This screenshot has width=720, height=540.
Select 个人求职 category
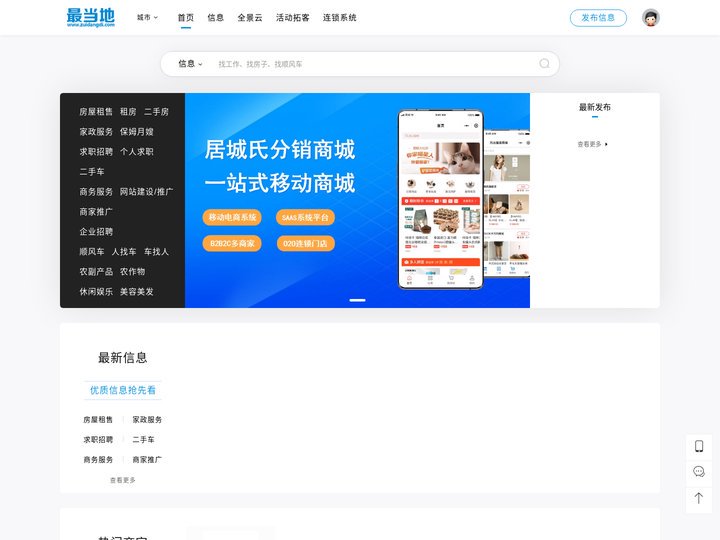[x=136, y=152]
